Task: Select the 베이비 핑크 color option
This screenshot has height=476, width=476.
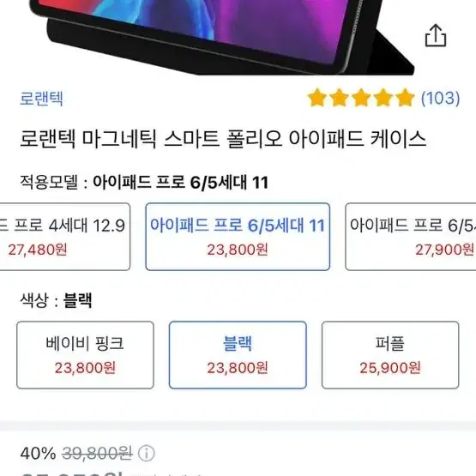Action: pos(85,355)
